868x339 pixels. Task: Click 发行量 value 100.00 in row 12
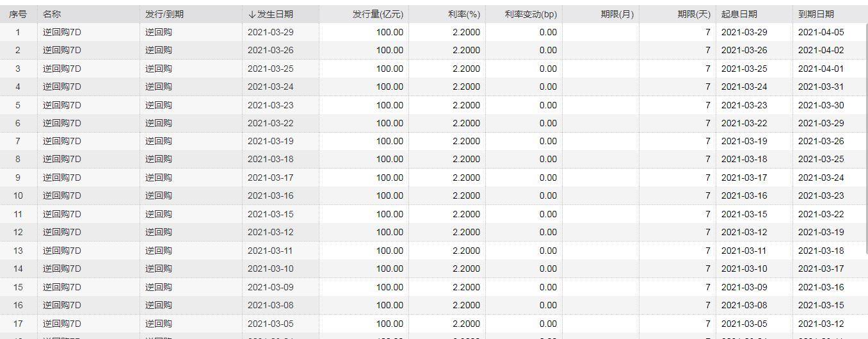click(390, 232)
